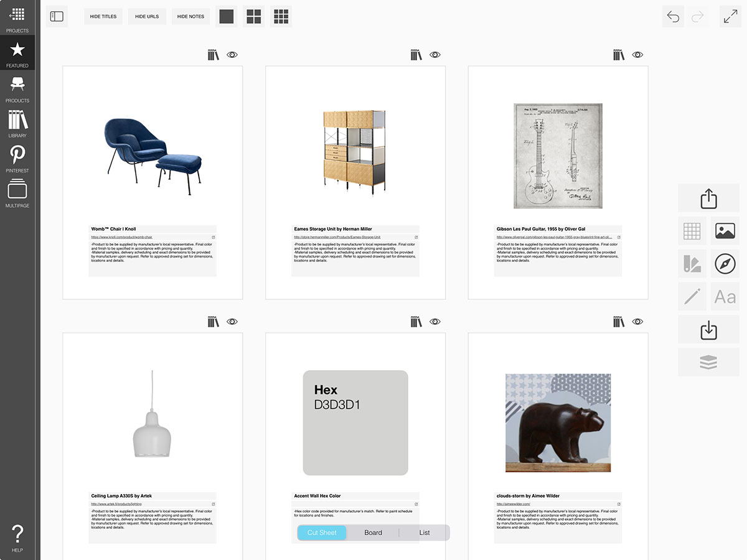Screen dimensions: 747x560
Task: Click the insert image icon
Action: coord(725,231)
